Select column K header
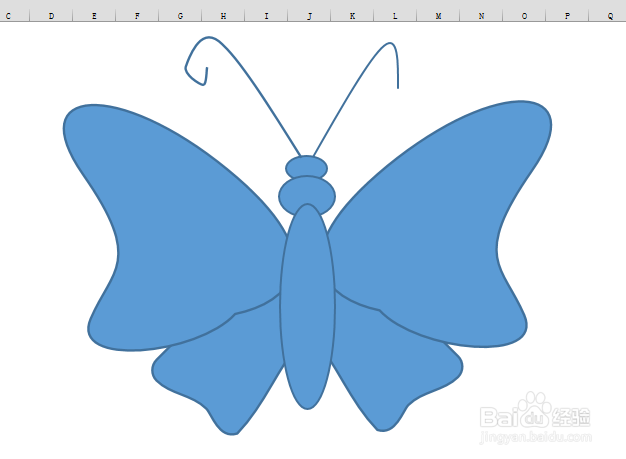The image size is (626, 459). coord(353,16)
